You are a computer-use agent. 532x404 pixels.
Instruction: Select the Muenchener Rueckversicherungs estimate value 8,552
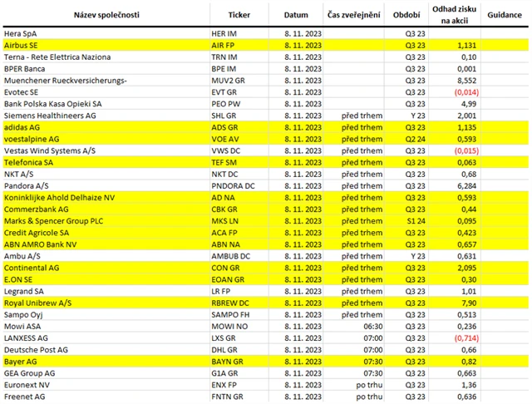pos(468,81)
